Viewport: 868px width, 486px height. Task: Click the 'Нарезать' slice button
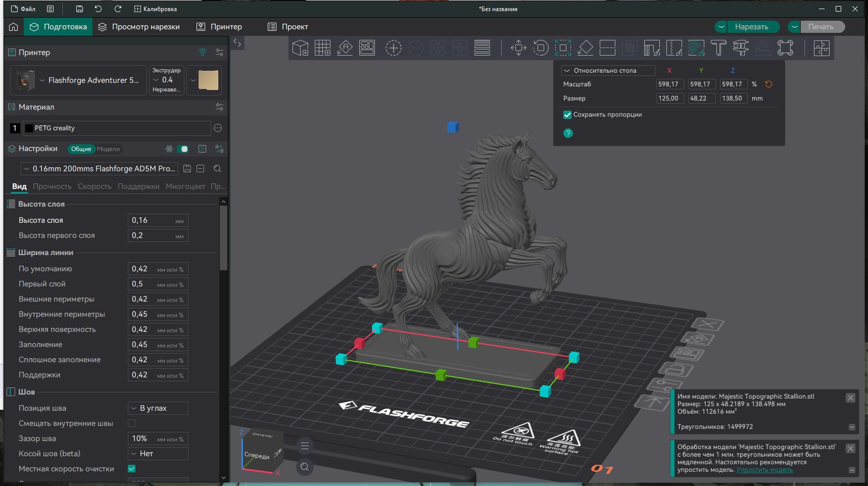[751, 27]
